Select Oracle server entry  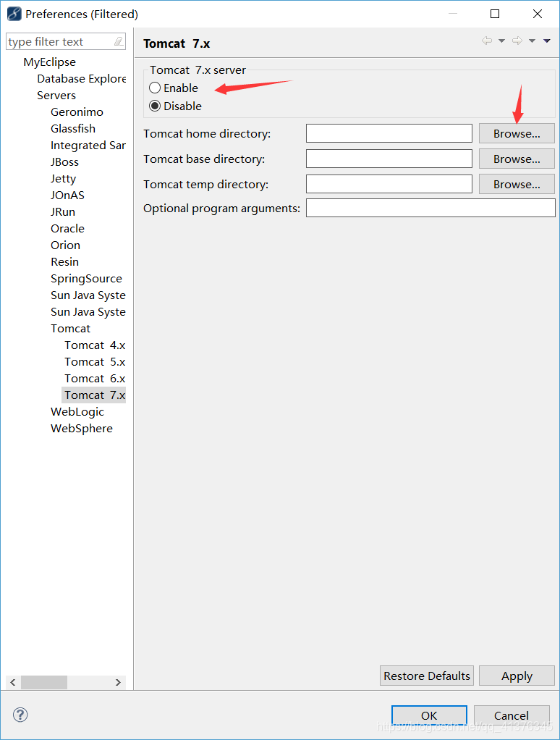point(67,228)
